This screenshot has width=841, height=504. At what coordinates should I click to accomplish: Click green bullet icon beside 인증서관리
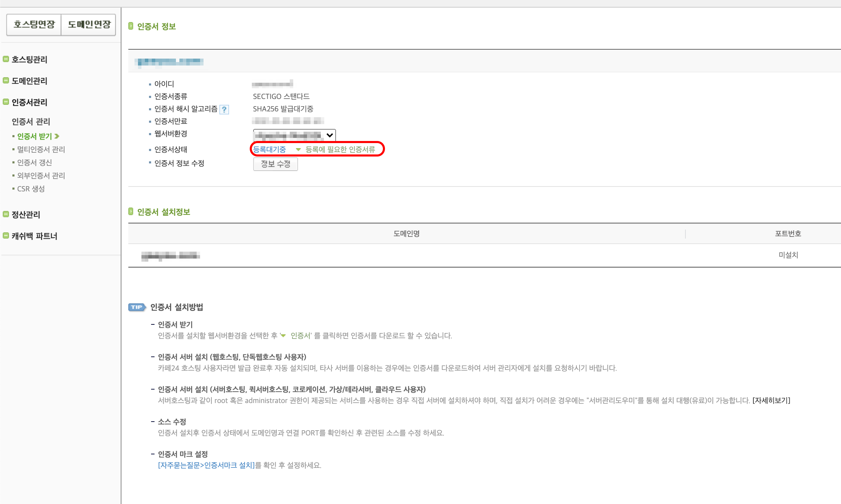click(6, 102)
